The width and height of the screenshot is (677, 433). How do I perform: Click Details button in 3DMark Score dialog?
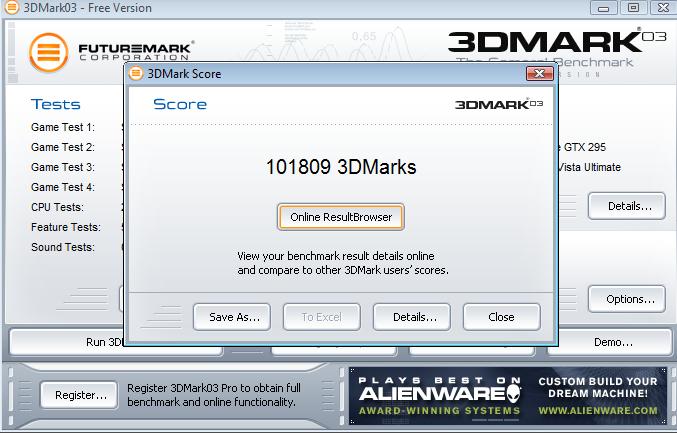point(412,317)
